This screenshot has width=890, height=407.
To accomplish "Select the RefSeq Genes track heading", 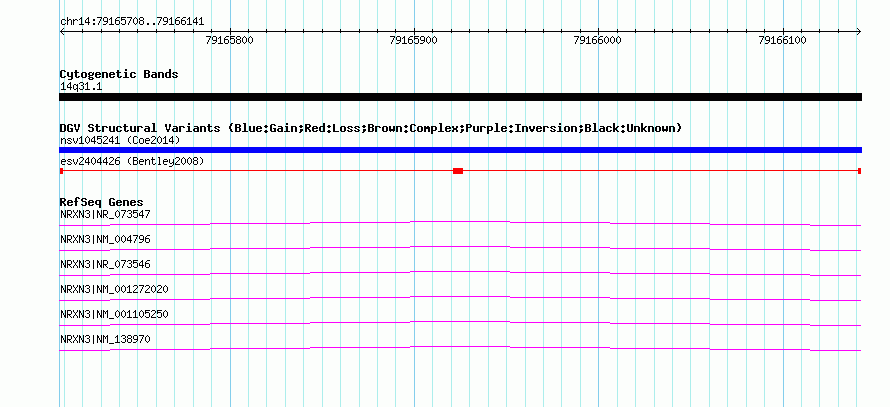I will [102, 202].
